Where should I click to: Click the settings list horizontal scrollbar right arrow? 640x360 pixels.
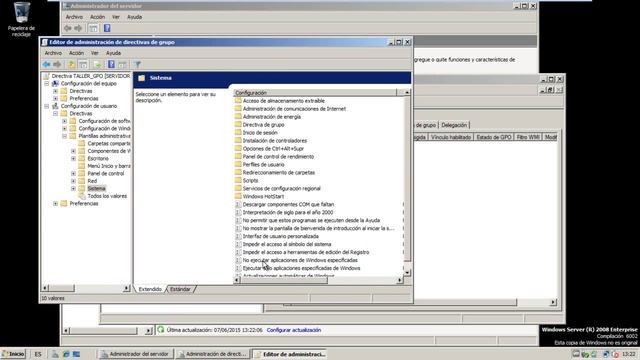[x=400, y=280]
